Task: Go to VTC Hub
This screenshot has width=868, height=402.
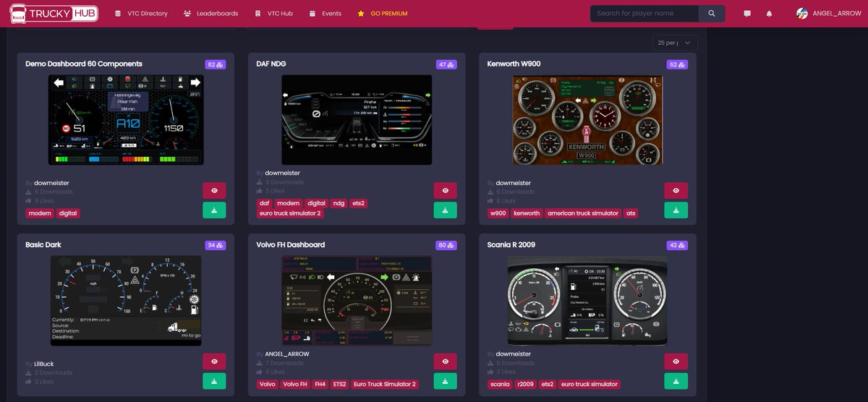Action: click(273, 14)
